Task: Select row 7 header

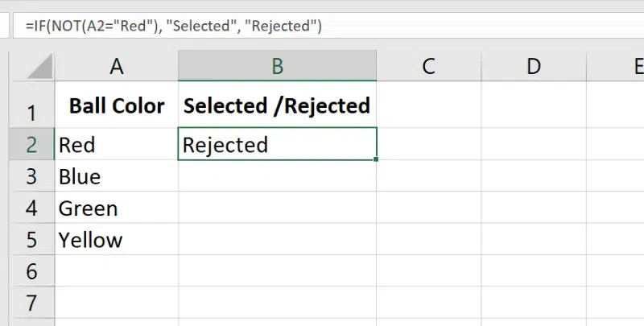Action: pyautogui.click(x=31, y=303)
